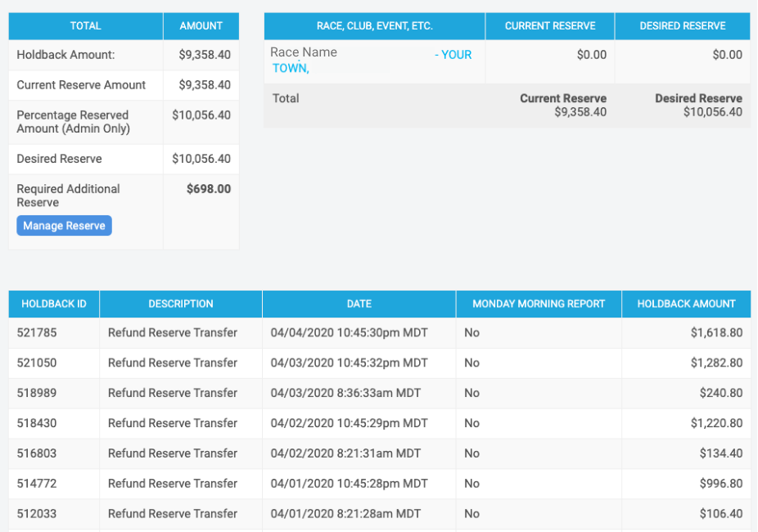This screenshot has width=758, height=532.
Task: Sort by the DATE column header
Action: (359, 304)
